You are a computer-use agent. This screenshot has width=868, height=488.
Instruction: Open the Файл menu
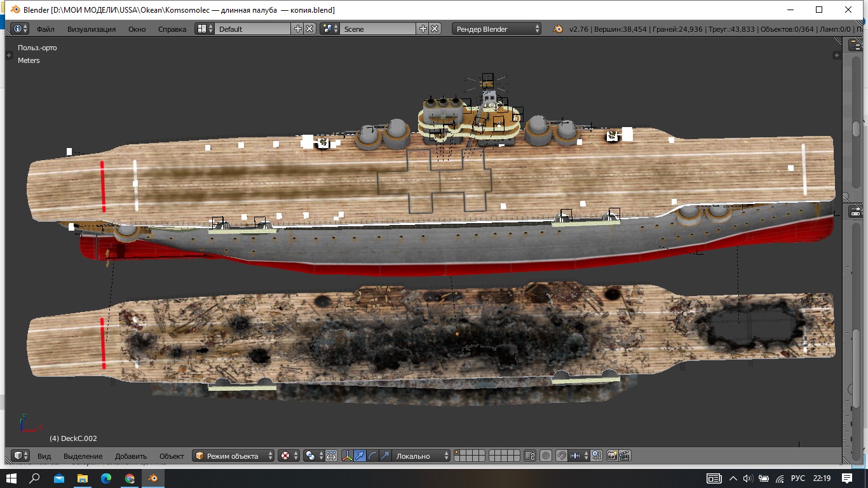45,29
